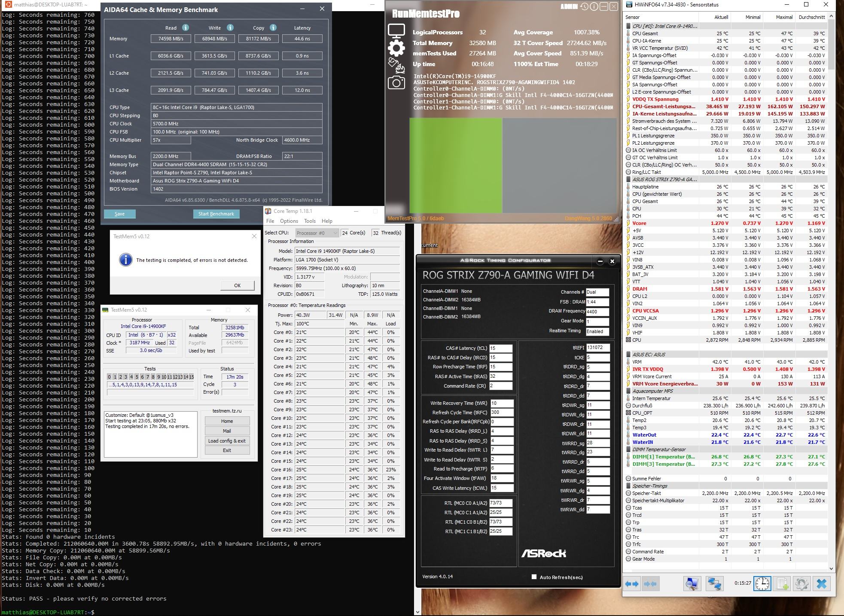Screen dimensions: 844x616
Task: Click the HWiNFO networked computers icon
Action: (714, 584)
